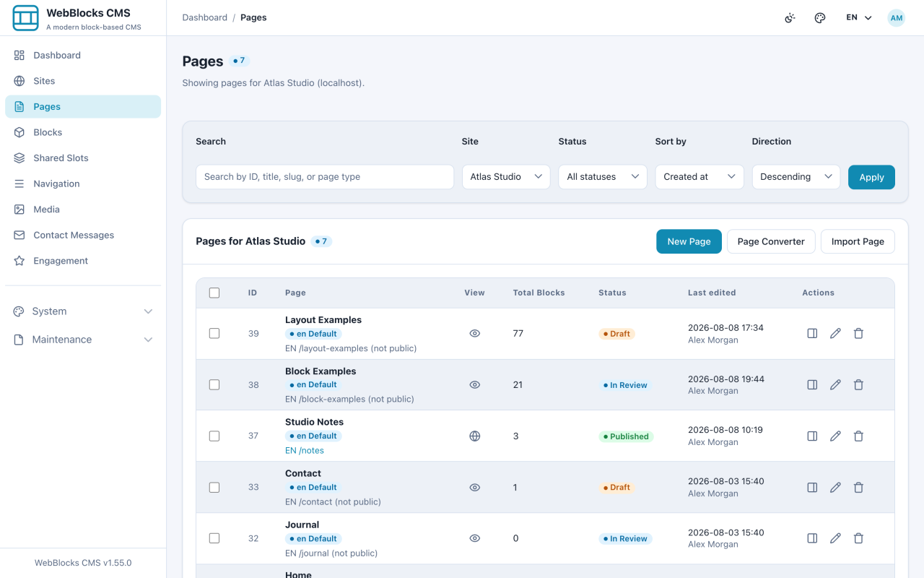Open Contact Messages in the sidebar
The width and height of the screenshot is (924, 578).
[x=83, y=236]
